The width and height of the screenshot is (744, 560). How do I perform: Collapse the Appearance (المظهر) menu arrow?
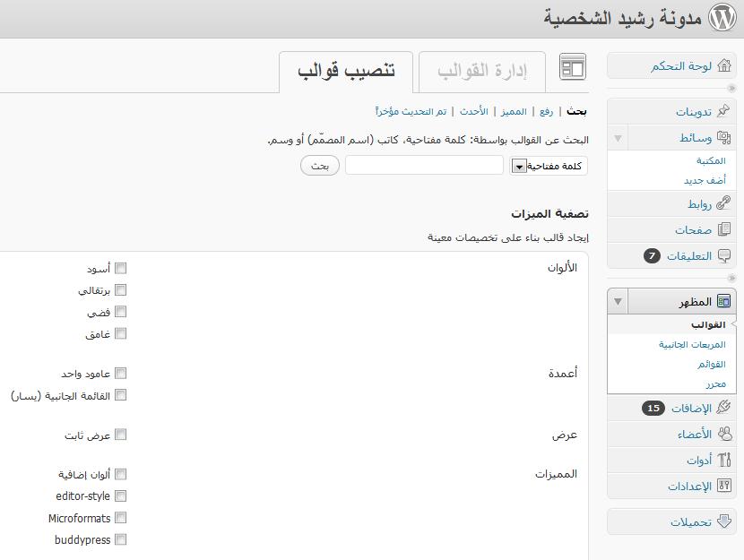tap(618, 302)
